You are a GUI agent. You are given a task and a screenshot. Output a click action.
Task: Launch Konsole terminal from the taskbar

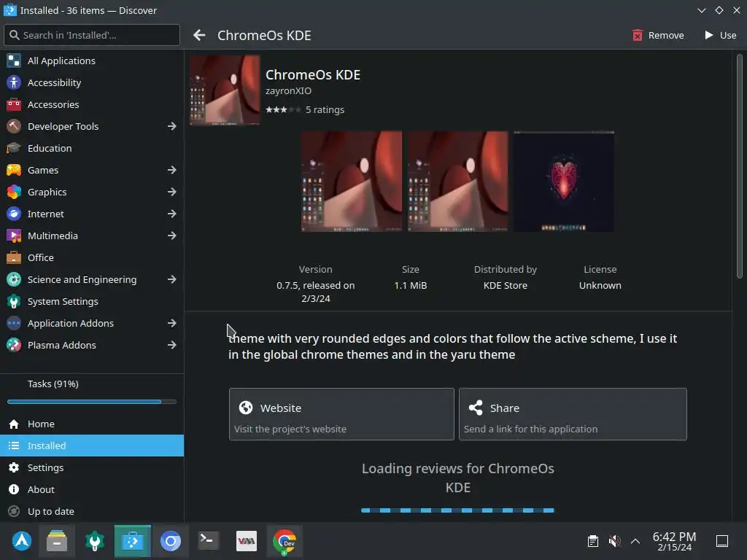coord(208,541)
